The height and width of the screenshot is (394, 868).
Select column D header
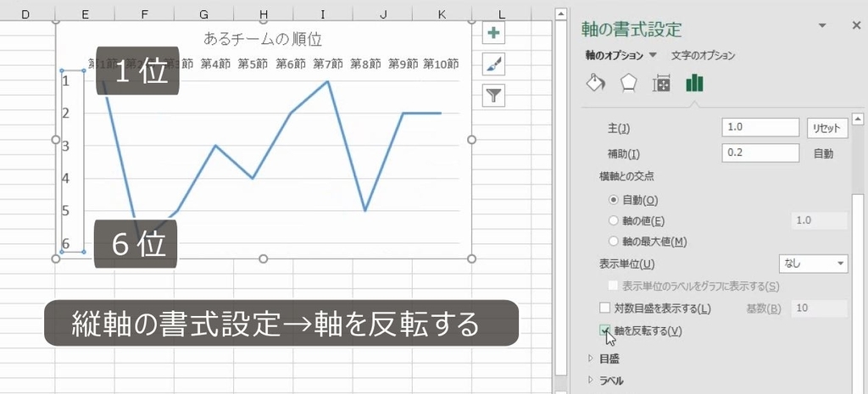25,14
